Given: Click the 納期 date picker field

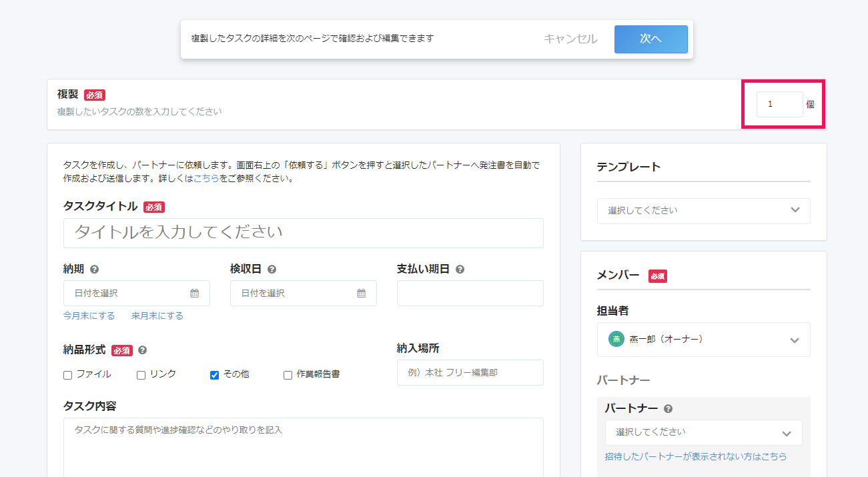Looking at the screenshot, I should pos(136,293).
